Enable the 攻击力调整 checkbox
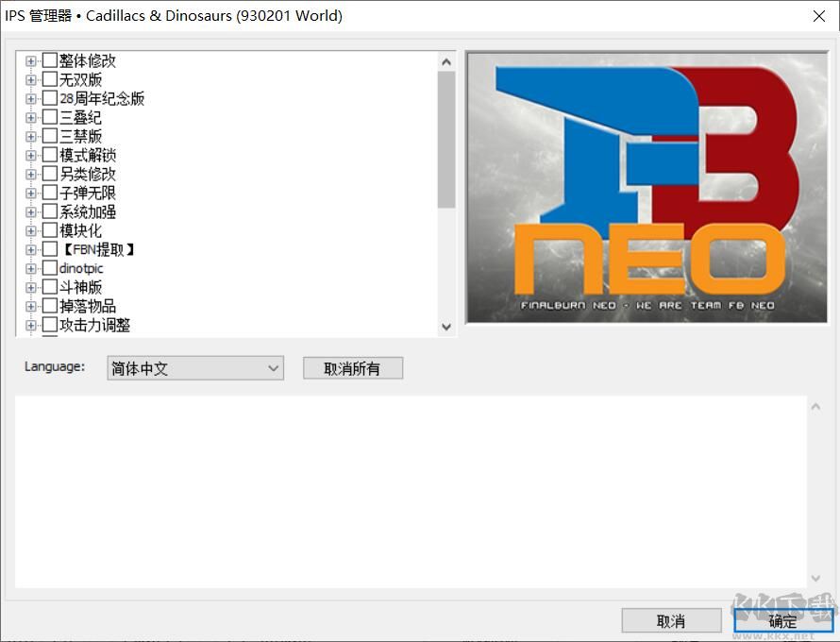Screen dimensions: 840x642 [x=50, y=325]
